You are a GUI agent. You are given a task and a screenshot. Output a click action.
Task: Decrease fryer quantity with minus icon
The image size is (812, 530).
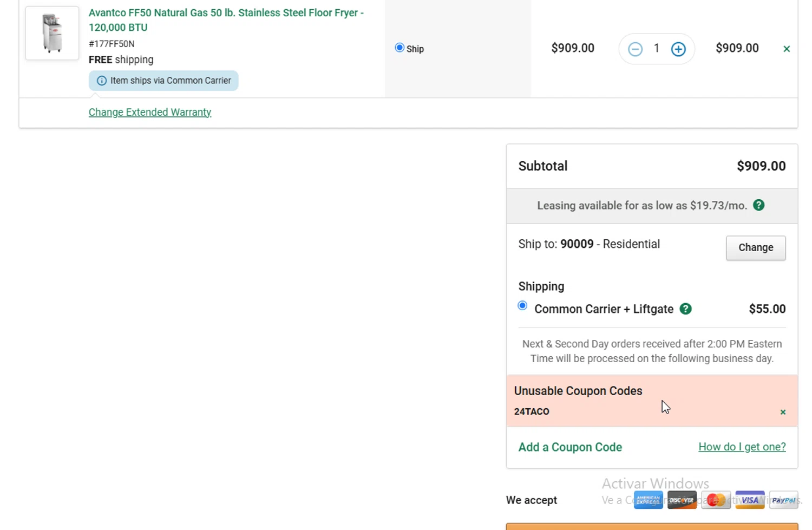point(635,49)
